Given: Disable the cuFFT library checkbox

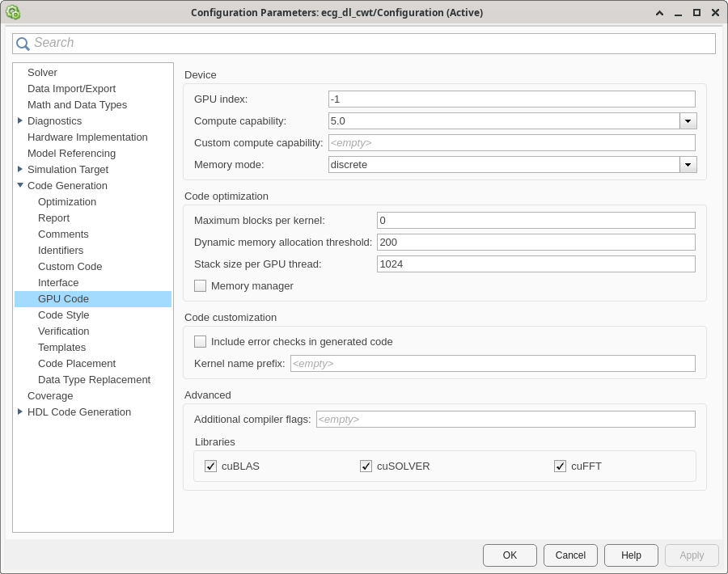Looking at the screenshot, I should point(560,466).
